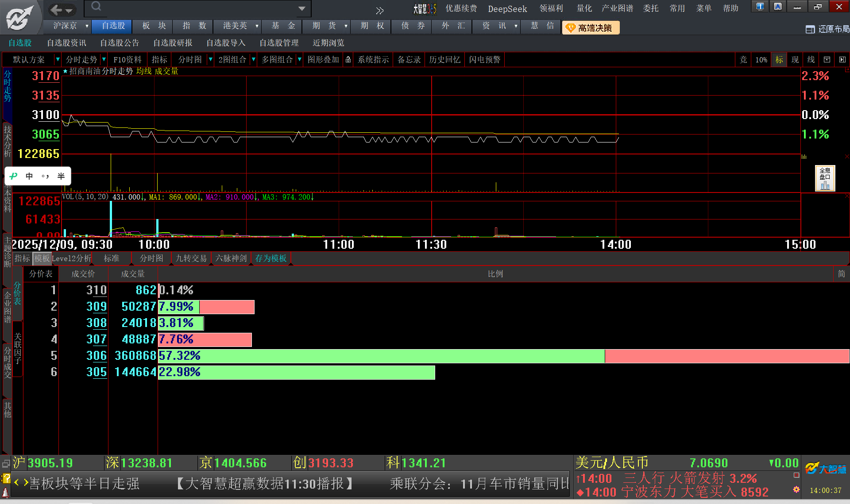Click the 存为模板 save template button
Viewport: 850px width, 504px height.
pos(270,258)
